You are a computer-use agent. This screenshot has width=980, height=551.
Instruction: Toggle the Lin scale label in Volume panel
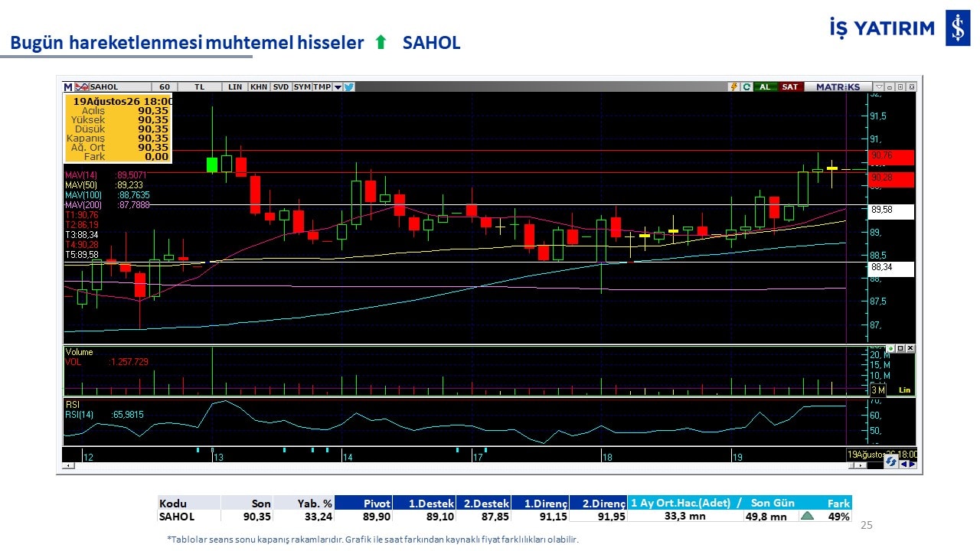coord(904,390)
